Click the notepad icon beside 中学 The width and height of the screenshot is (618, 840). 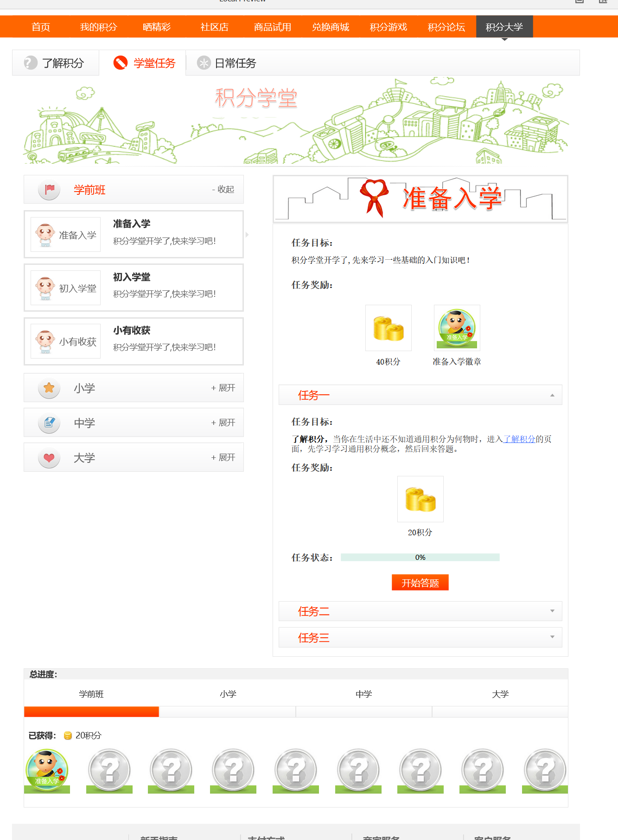pos(49,423)
